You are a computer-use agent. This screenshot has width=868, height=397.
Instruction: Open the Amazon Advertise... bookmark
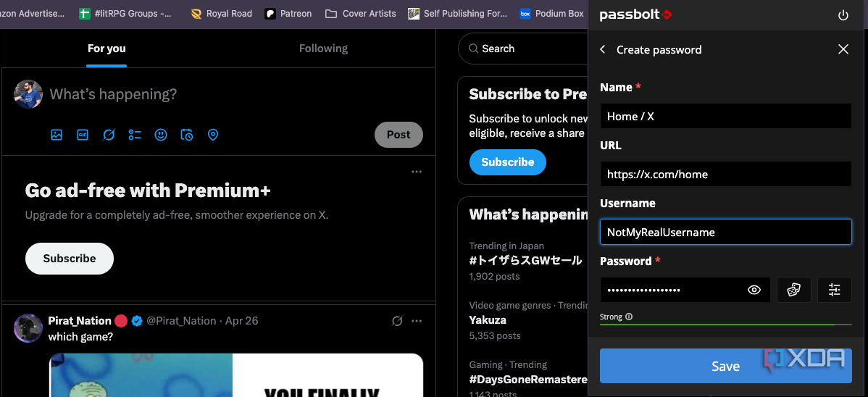pos(32,13)
